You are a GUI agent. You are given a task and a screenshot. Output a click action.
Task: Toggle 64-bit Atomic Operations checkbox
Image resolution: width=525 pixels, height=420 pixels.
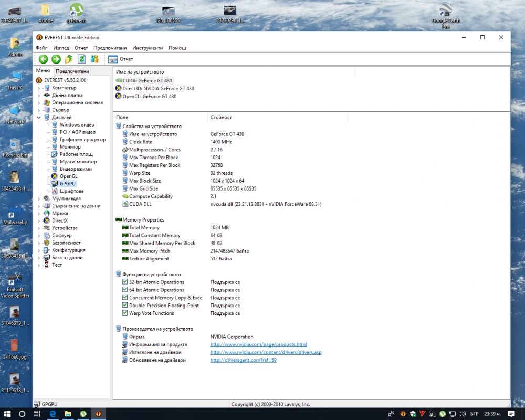[x=125, y=290]
